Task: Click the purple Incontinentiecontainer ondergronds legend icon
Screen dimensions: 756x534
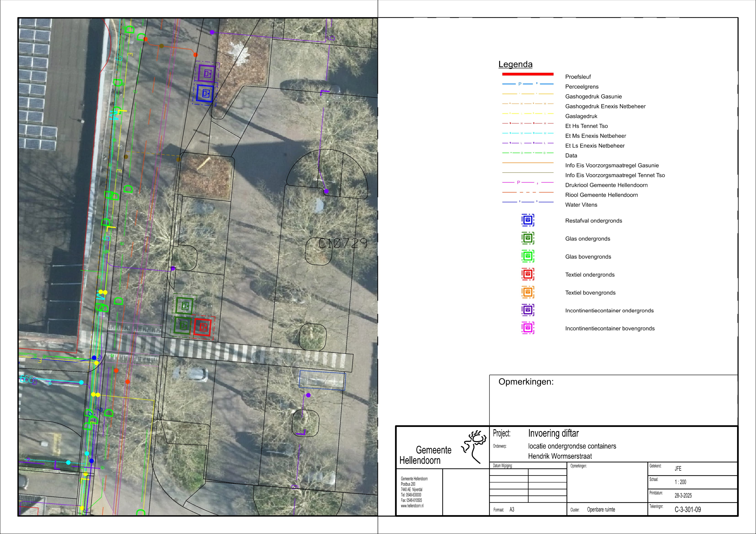Action: [527, 310]
